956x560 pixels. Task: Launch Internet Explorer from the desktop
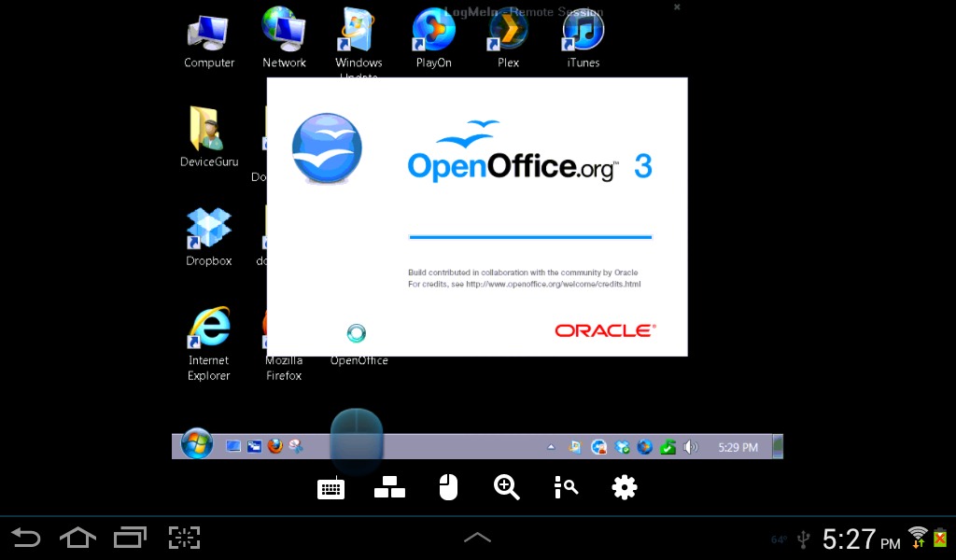coord(208,343)
